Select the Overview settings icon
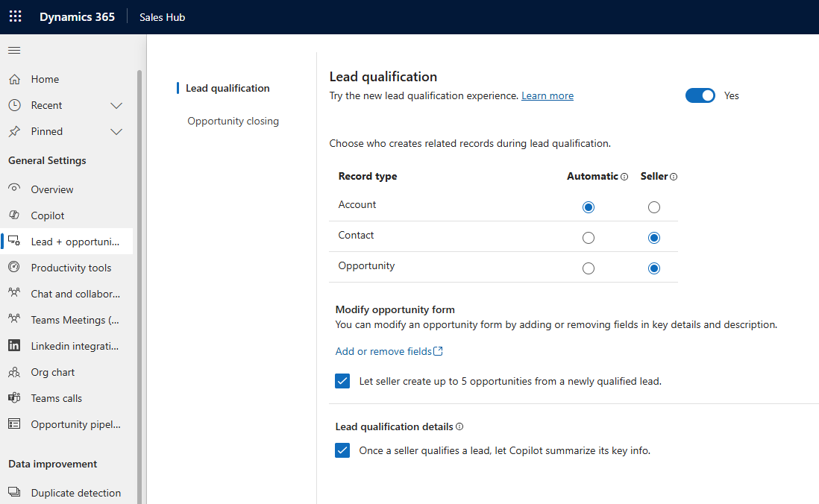819x504 pixels. point(16,189)
